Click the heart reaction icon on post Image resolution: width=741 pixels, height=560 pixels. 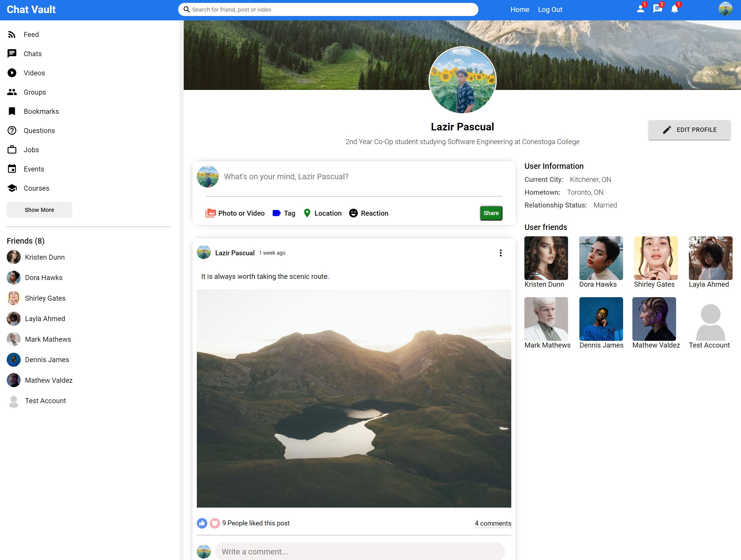click(x=215, y=523)
